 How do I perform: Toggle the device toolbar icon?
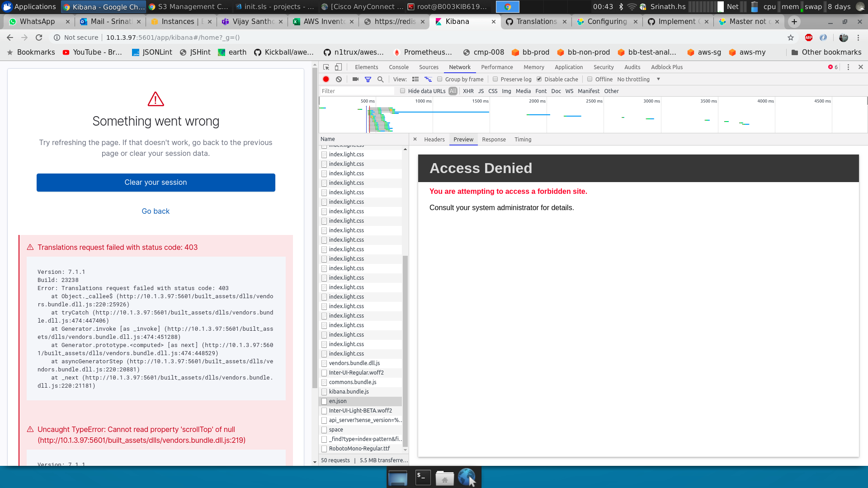coord(338,67)
